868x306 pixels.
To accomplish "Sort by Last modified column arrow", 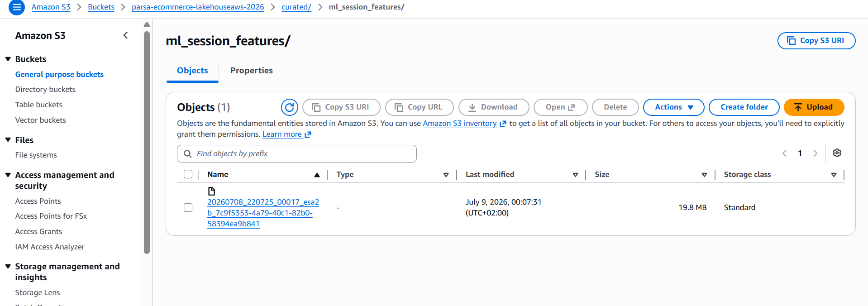I will click(x=575, y=175).
